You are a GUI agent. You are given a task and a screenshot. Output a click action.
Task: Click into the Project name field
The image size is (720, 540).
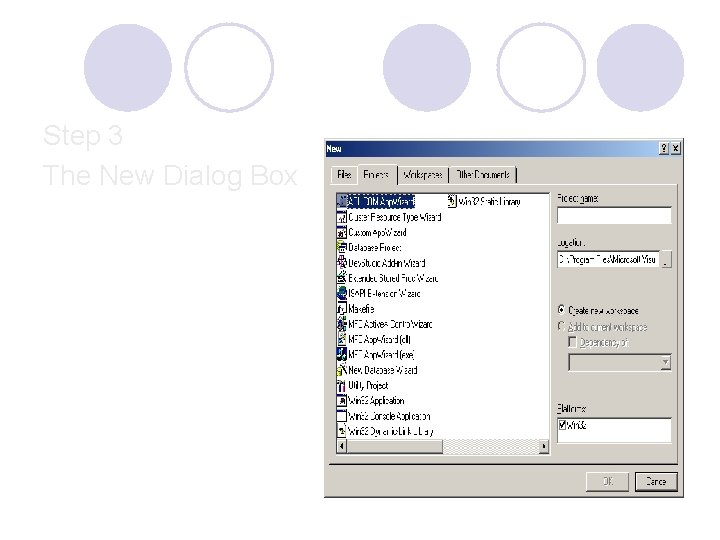(614, 215)
